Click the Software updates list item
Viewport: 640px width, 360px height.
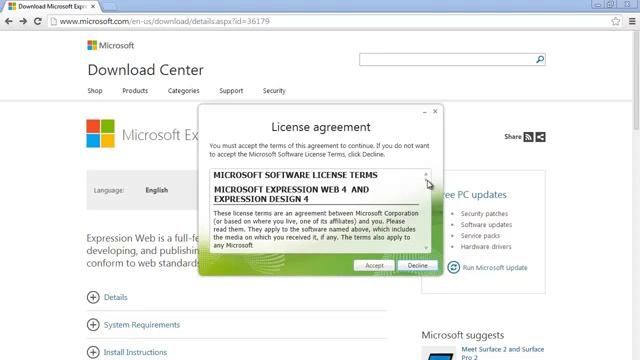coord(486,224)
